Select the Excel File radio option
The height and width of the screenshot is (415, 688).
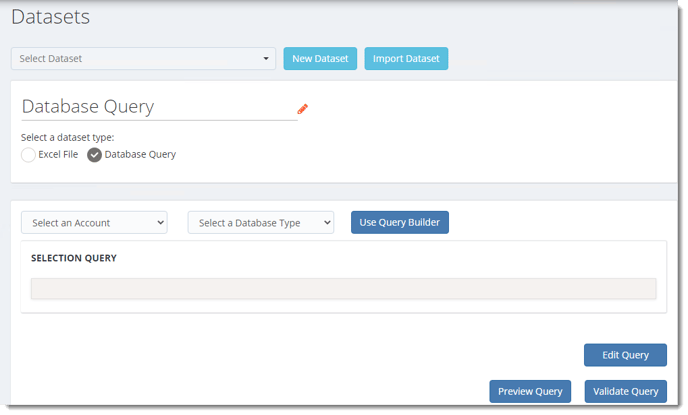[x=29, y=155]
